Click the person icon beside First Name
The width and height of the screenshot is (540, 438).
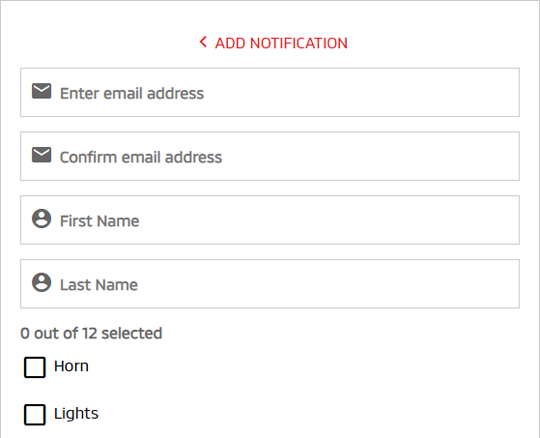point(42,218)
